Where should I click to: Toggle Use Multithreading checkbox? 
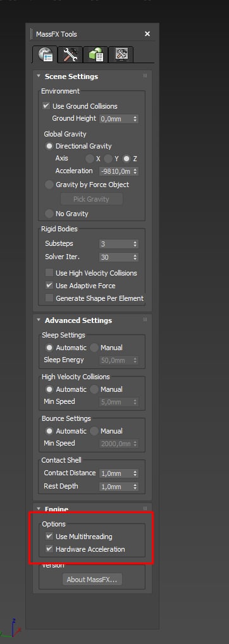[x=49, y=537]
